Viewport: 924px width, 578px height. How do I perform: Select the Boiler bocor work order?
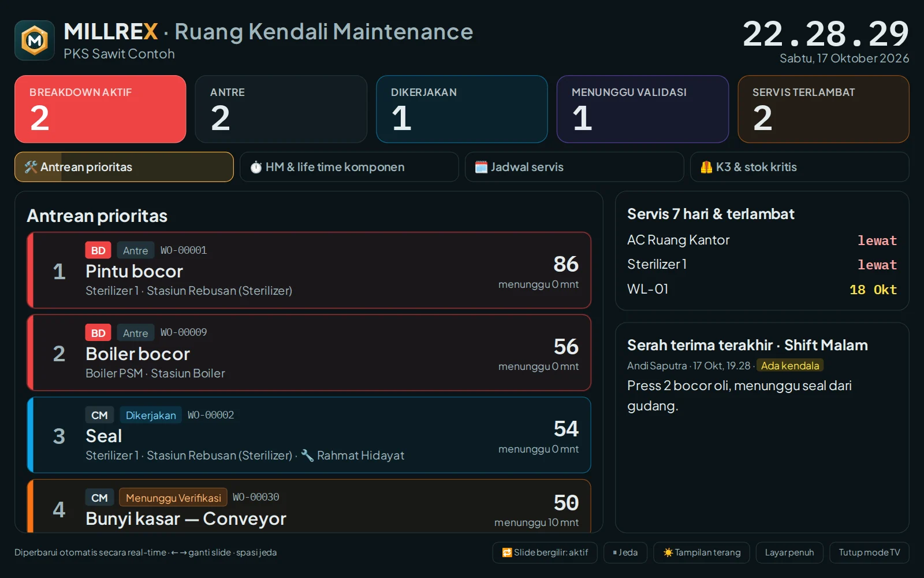point(309,353)
